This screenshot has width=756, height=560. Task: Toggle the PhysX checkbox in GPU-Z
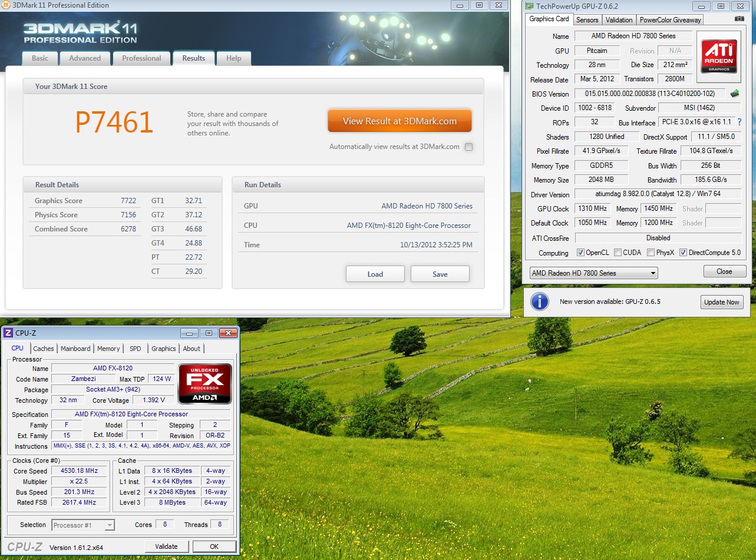(651, 253)
